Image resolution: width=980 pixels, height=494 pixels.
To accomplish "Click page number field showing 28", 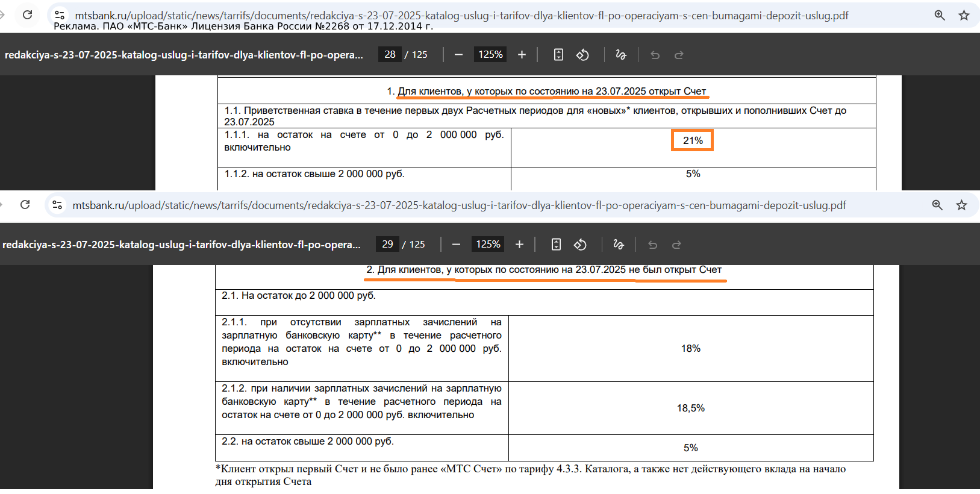I will [390, 54].
